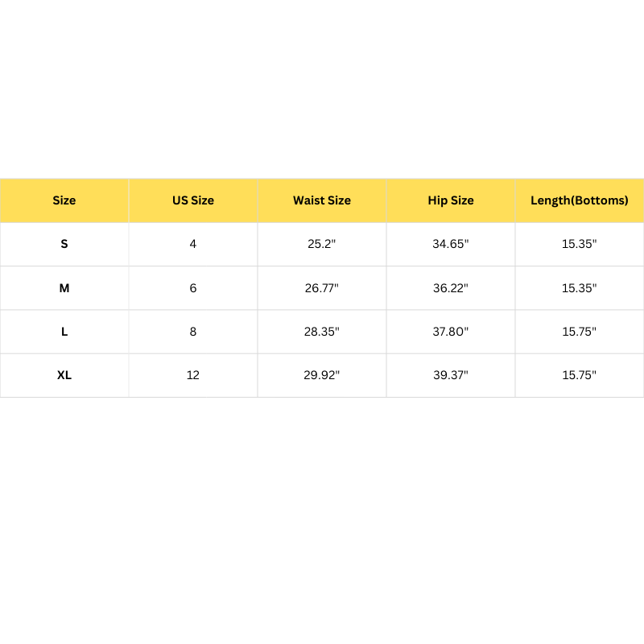Click the XL size row label
Viewport: 644px width, 644px height.
(64, 375)
